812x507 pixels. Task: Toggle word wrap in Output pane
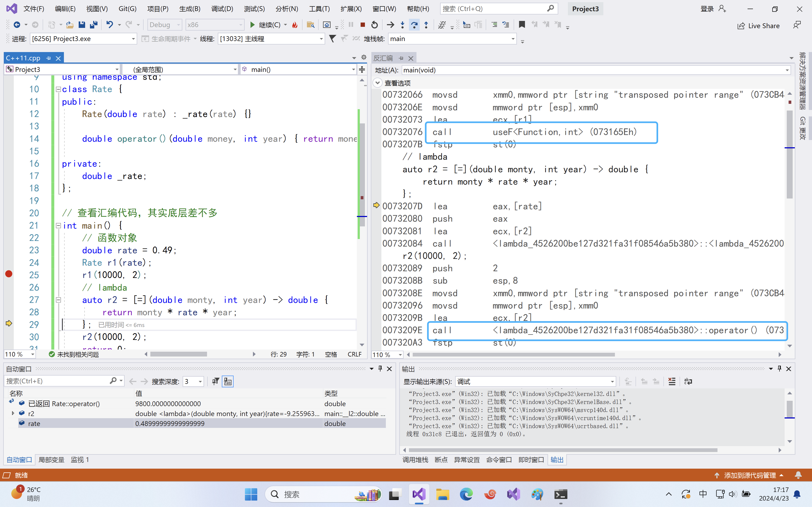(x=688, y=381)
